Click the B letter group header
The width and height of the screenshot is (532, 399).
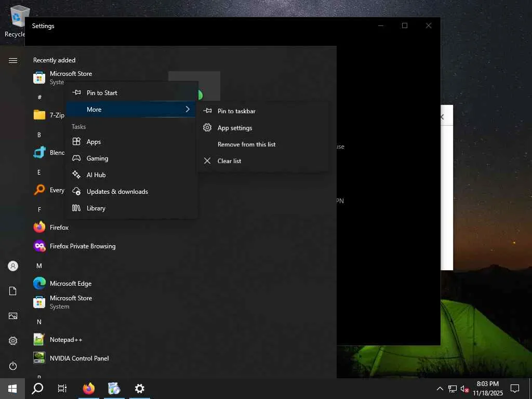[39, 135]
